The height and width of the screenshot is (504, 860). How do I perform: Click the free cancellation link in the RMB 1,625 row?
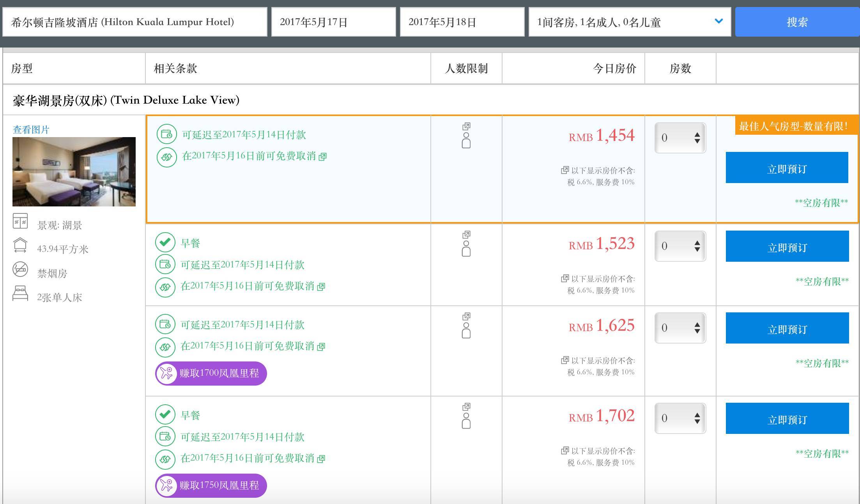pyautogui.click(x=247, y=346)
